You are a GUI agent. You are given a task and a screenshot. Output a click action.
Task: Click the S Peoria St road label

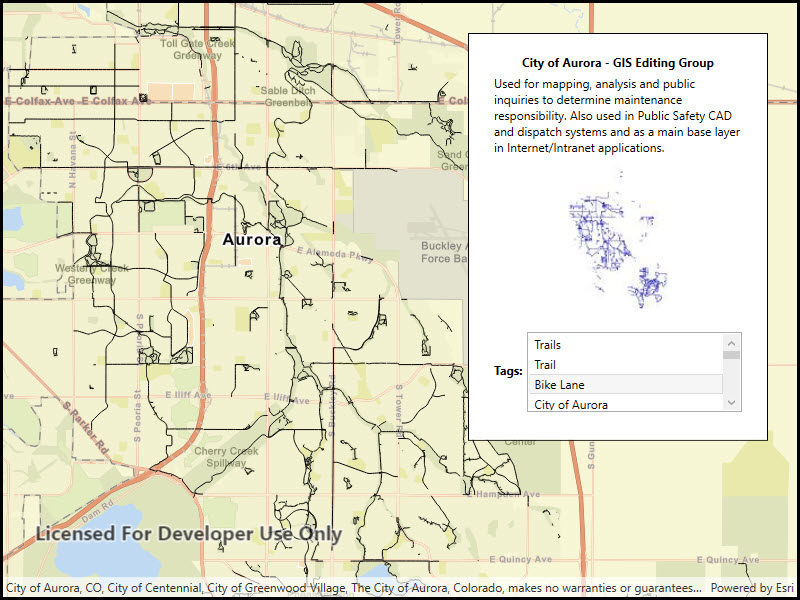[137, 415]
